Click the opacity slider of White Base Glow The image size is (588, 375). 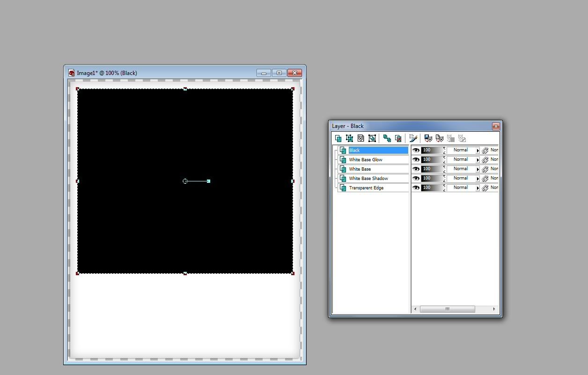pyautogui.click(x=432, y=159)
